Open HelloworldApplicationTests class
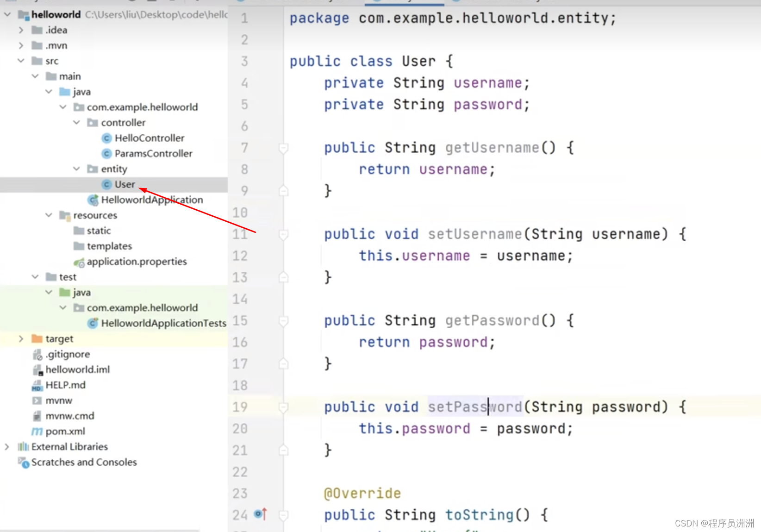 click(163, 323)
